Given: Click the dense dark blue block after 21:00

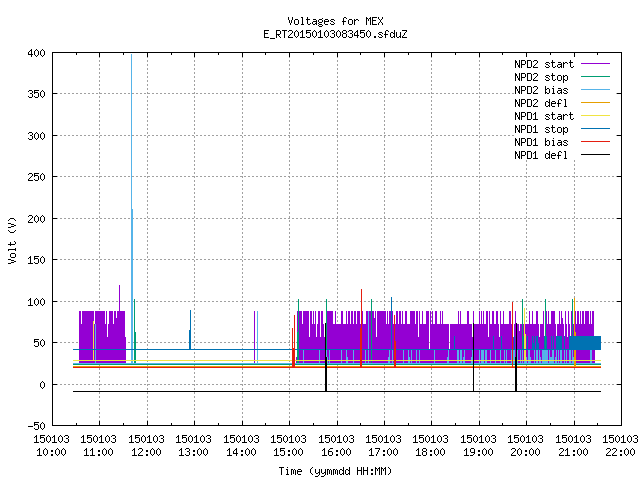Looking at the screenshot, I should click(585, 343).
